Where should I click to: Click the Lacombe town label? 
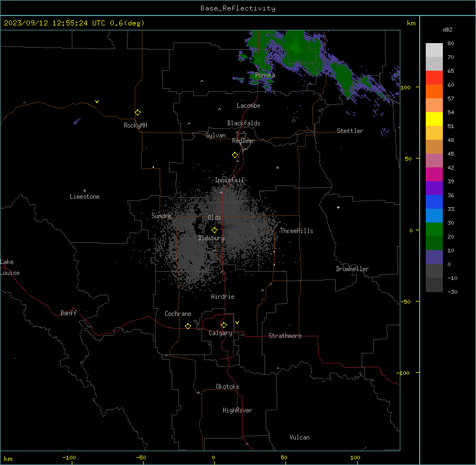point(248,105)
